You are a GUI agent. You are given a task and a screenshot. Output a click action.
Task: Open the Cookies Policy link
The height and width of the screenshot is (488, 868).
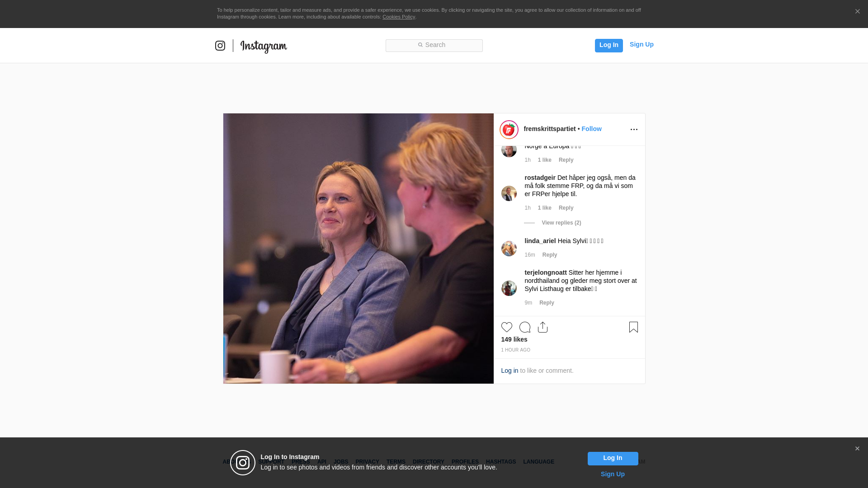(399, 17)
